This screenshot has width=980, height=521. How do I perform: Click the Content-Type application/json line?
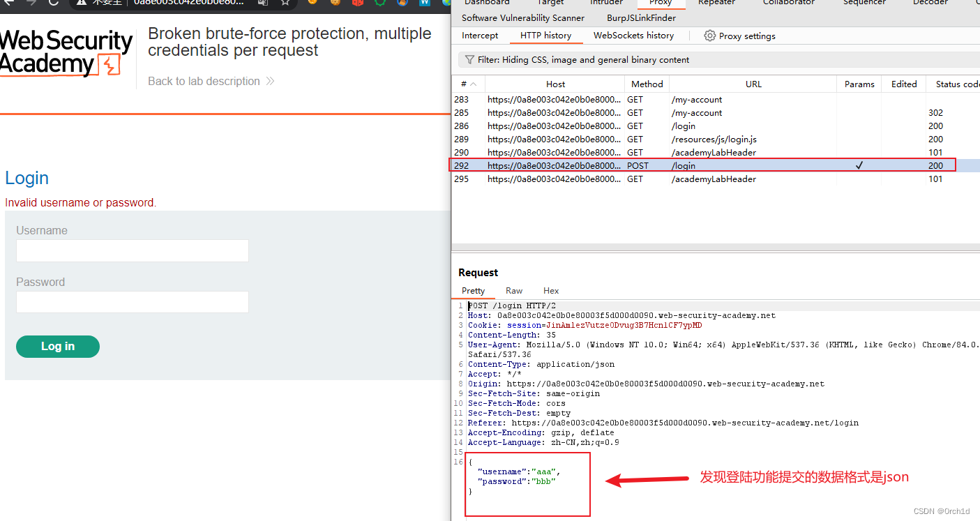541,364
